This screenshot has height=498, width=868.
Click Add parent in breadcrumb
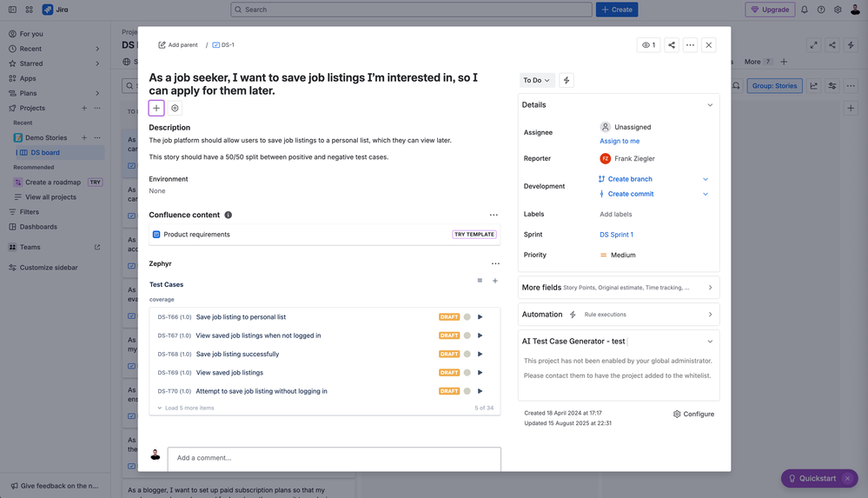pos(178,45)
